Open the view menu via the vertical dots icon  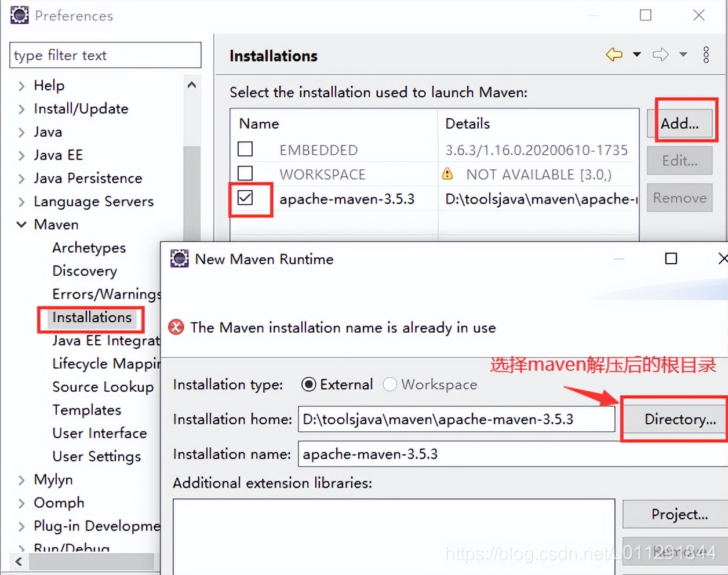(706, 54)
